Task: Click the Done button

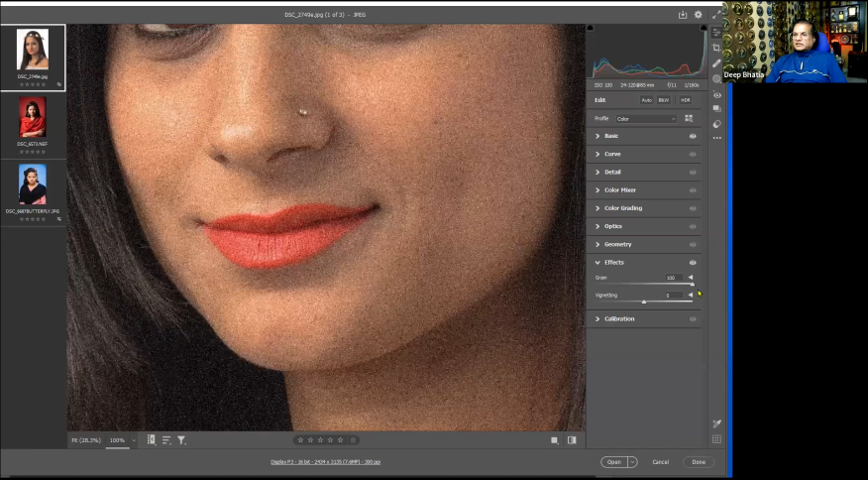Action: coord(699,462)
